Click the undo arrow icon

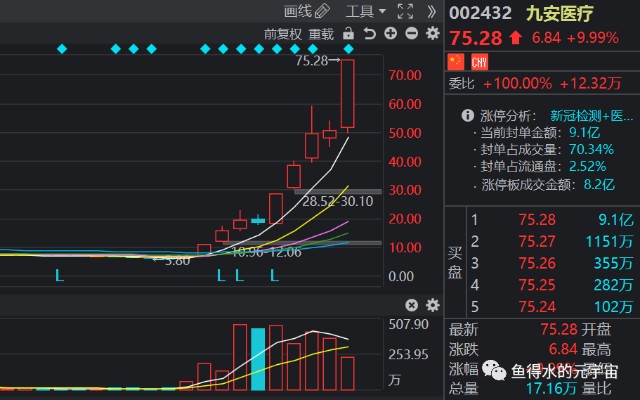pyautogui.click(x=369, y=33)
